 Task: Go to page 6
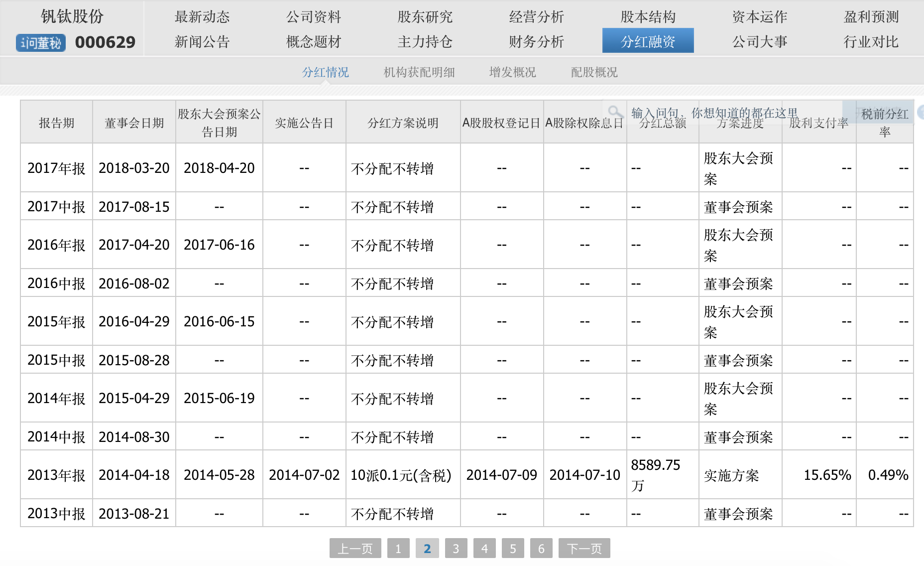coord(541,549)
